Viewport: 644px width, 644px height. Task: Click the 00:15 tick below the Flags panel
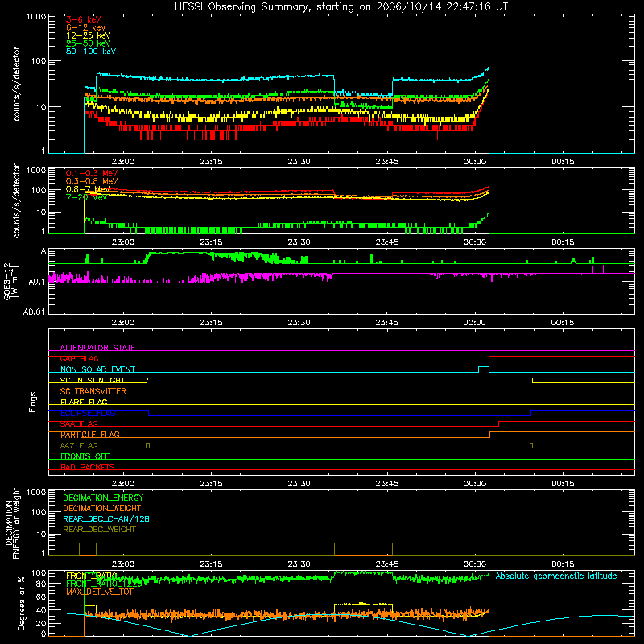click(563, 484)
